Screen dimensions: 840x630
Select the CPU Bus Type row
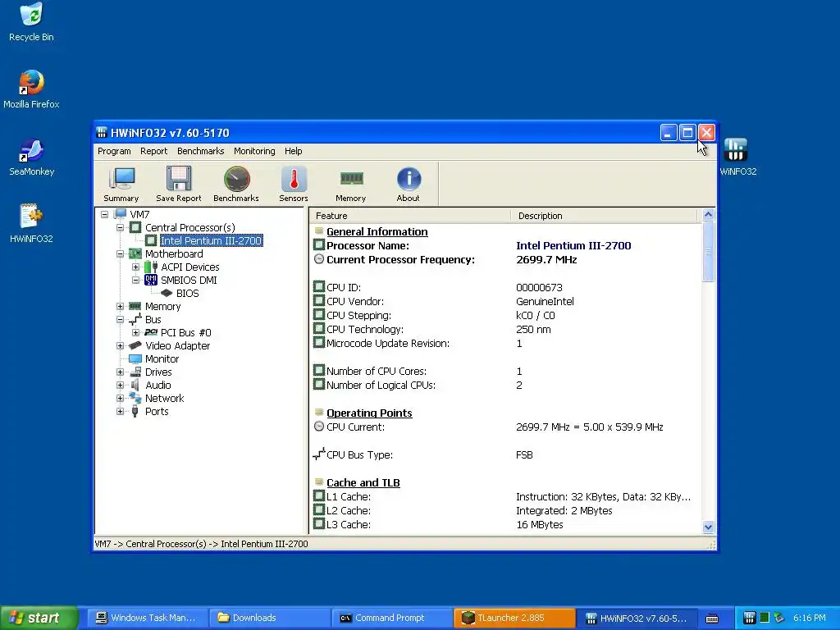(x=505, y=454)
